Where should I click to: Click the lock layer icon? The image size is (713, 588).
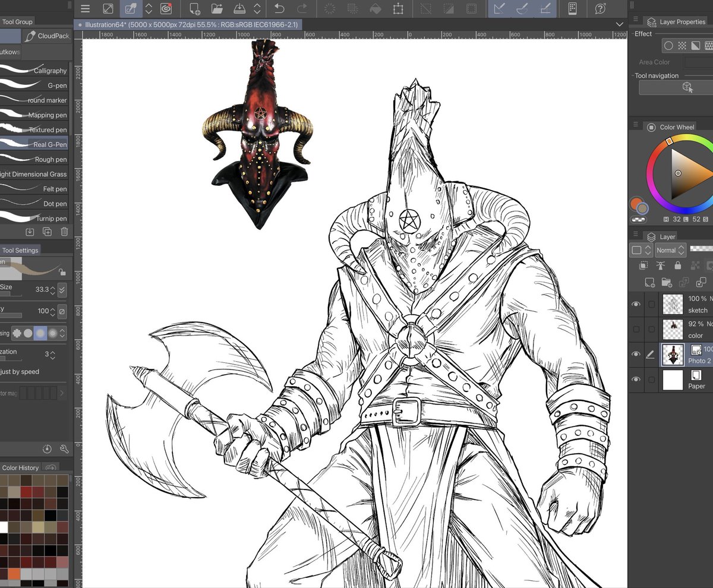point(677,265)
